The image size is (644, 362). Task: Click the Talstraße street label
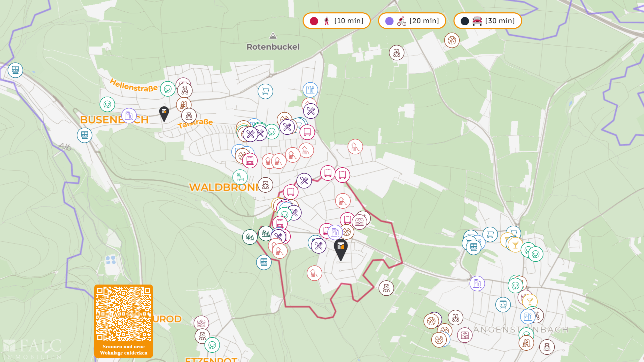coord(195,123)
